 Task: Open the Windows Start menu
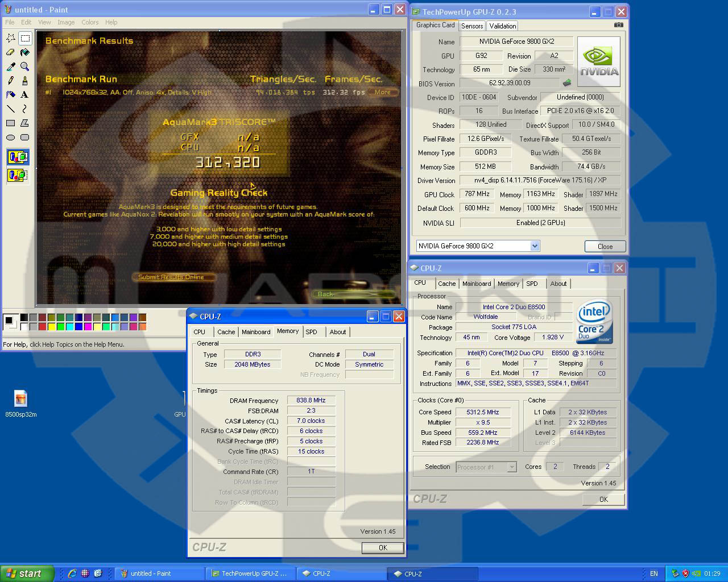[x=27, y=573]
